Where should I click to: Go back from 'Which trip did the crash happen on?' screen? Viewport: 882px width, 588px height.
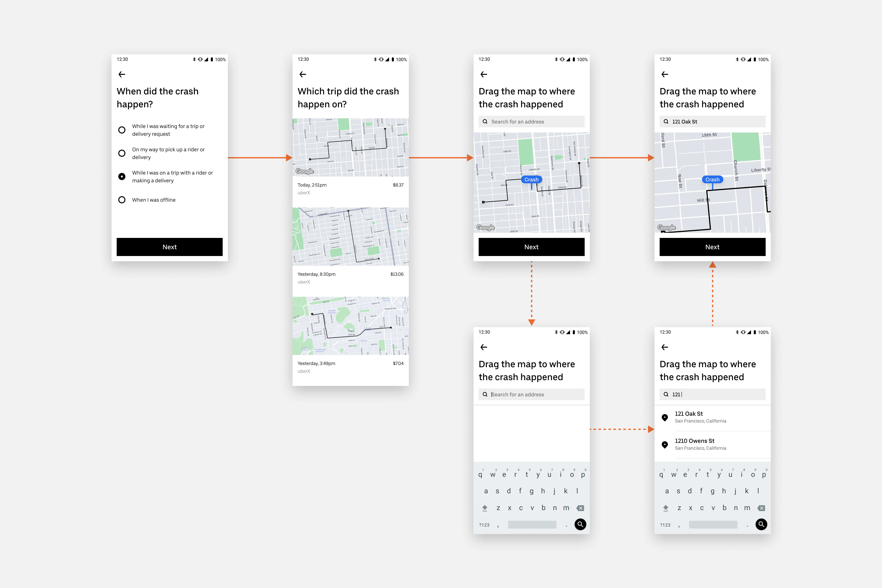pos(303,74)
